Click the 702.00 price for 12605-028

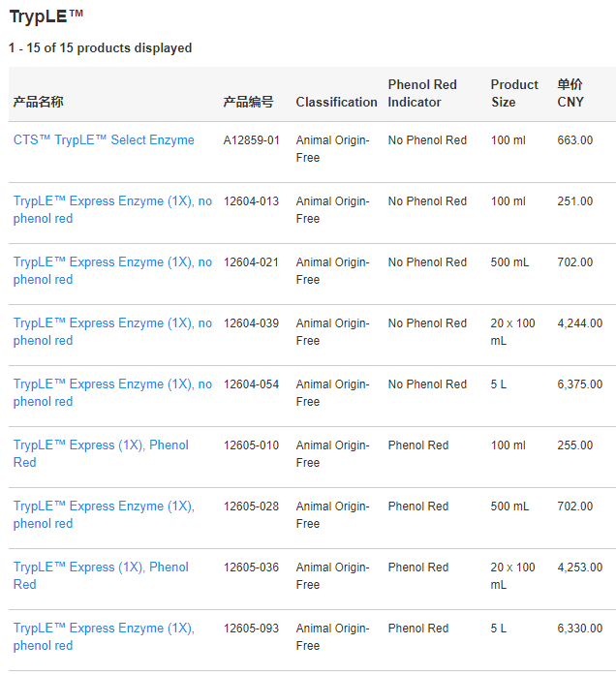pos(574,506)
